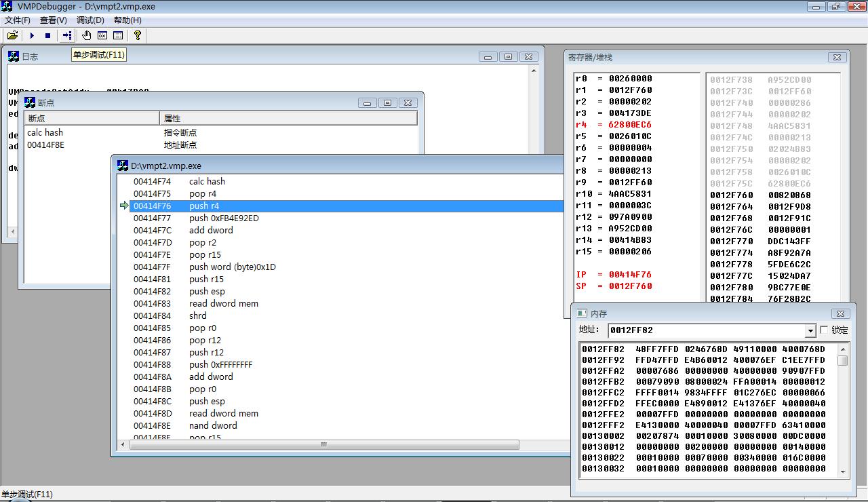
Task: Click the 内存 window's title icon
Action: 582,313
